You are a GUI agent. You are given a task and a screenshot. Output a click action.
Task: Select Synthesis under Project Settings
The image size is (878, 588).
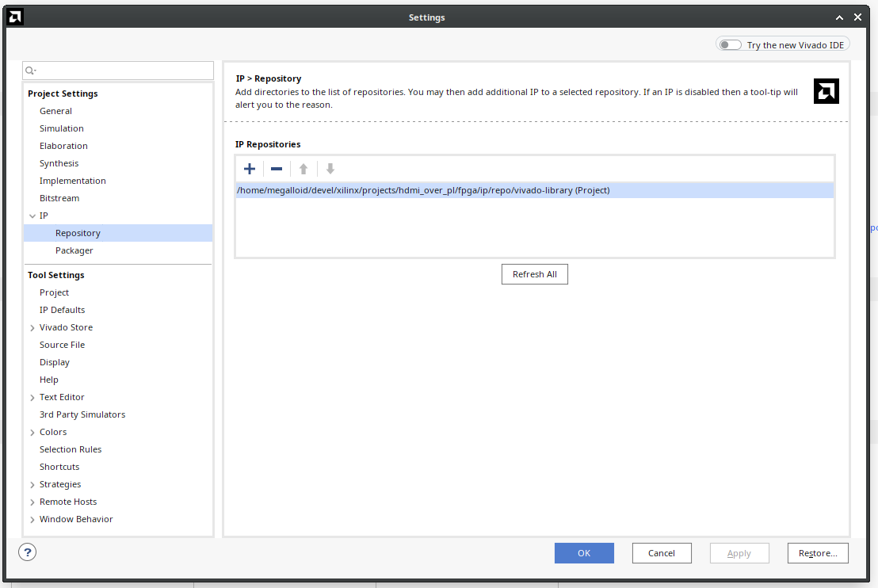(x=59, y=163)
